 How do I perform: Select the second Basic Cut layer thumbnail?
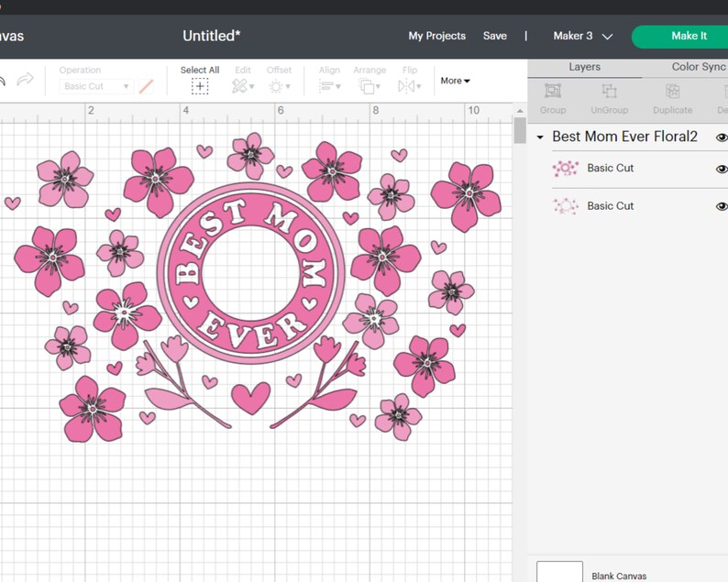point(566,205)
